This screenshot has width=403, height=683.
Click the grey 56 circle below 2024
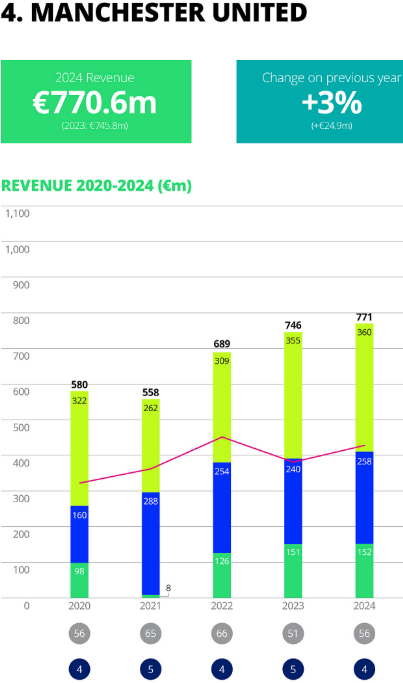tap(364, 633)
